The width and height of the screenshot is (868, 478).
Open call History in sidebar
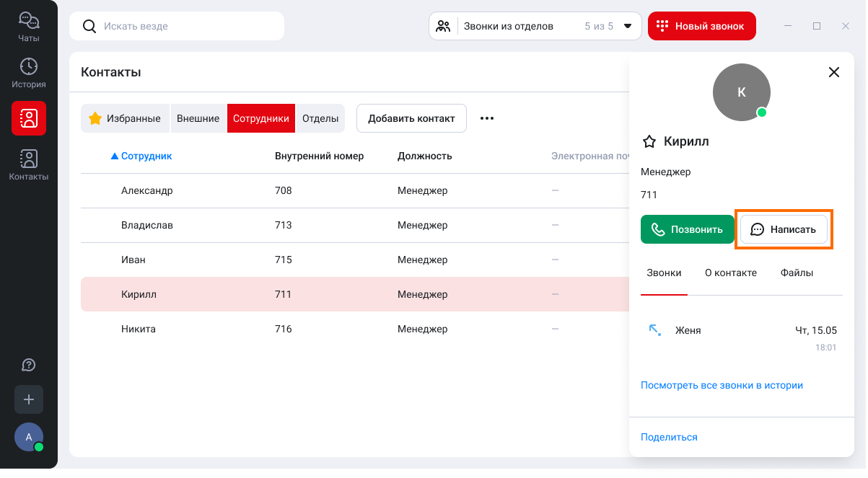coord(29,73)
